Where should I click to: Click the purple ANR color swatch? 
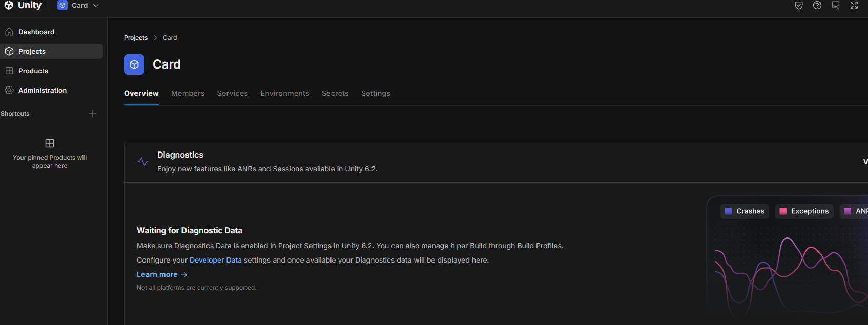tap(848, 211)
